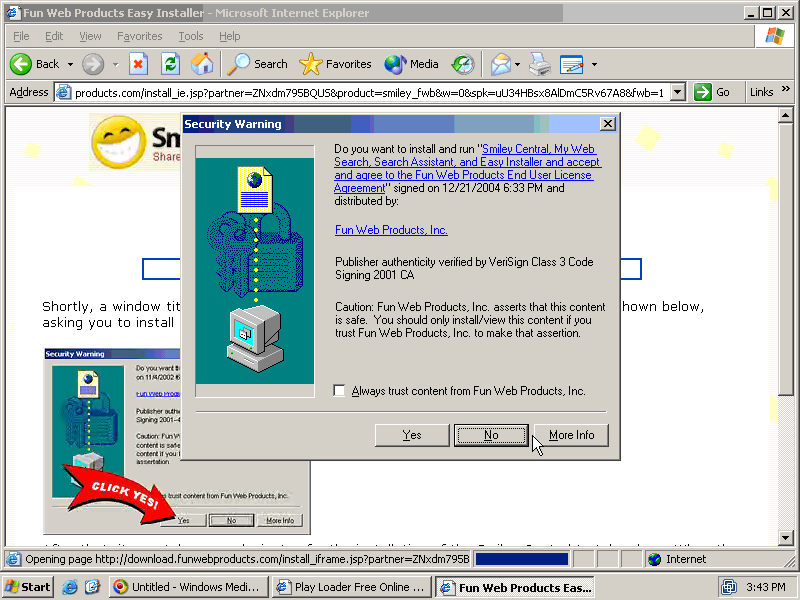Open the Favorites menu
The image size is (800, 600).
point(139,36)
